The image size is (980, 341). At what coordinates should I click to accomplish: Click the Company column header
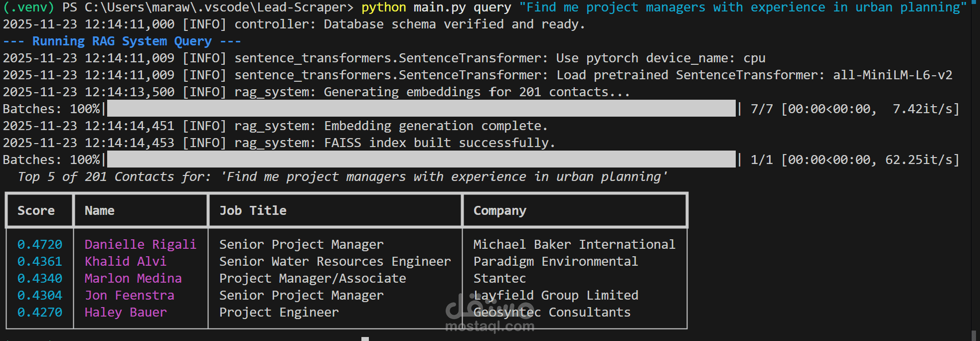click(x=499, y=211)
